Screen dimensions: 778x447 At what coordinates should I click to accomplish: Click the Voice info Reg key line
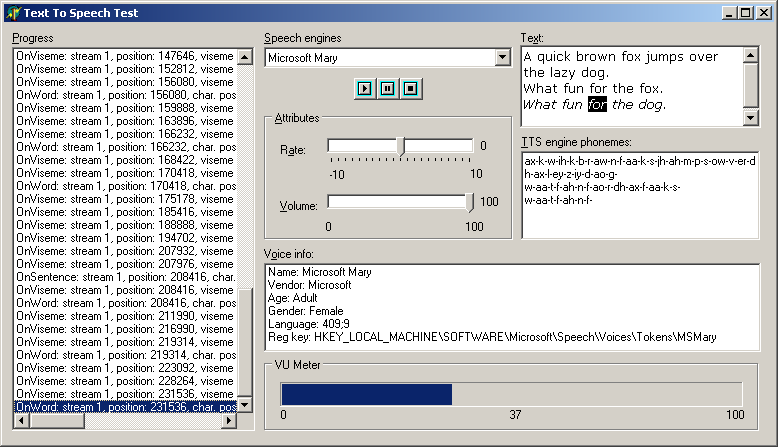[x=492, y=337]
